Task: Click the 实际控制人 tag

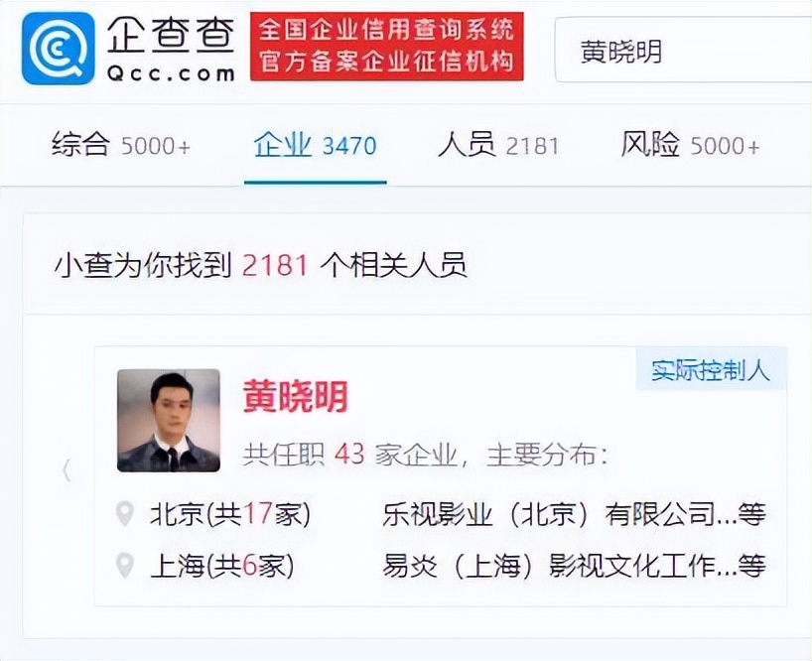Action: [711, 369]
